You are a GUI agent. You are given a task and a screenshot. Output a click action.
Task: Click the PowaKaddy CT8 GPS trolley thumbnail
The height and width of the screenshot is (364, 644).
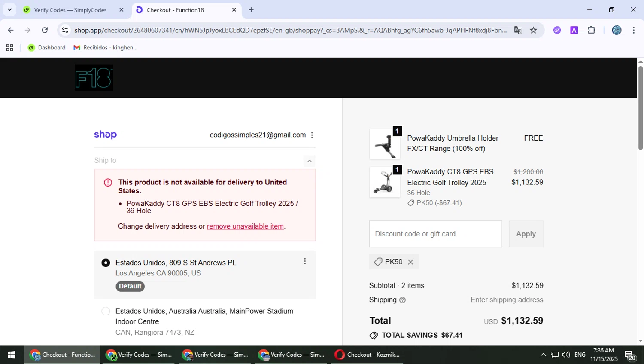tap(384, 182)
